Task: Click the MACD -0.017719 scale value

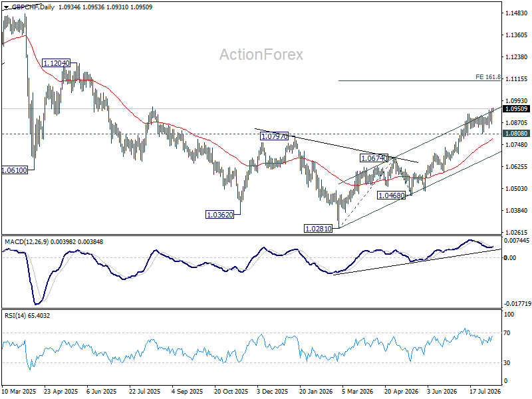Action: click(517, 304)
